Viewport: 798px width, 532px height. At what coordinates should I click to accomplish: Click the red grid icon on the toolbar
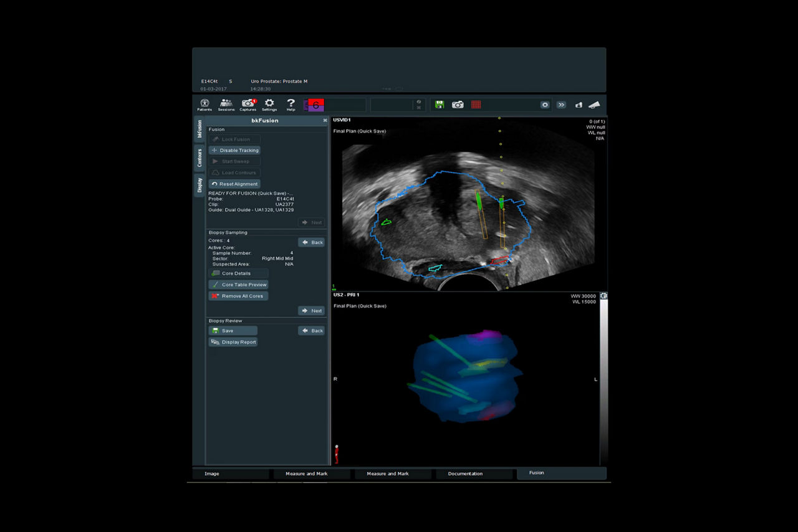(476, 105)
